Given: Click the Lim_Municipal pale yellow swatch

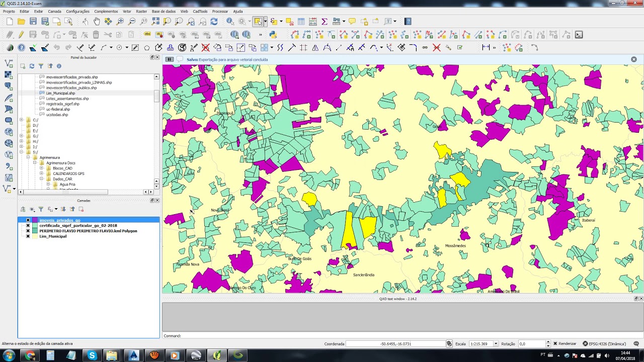Looking at the screenshot, I should pos(35,236).
